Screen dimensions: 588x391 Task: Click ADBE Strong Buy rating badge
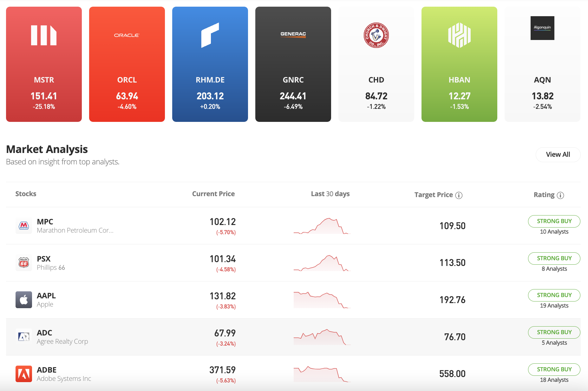(x=554, y=369)
